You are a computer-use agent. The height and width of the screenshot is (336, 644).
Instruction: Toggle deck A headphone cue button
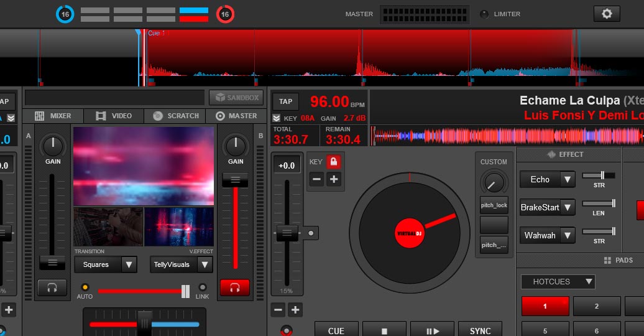[52, 287]
